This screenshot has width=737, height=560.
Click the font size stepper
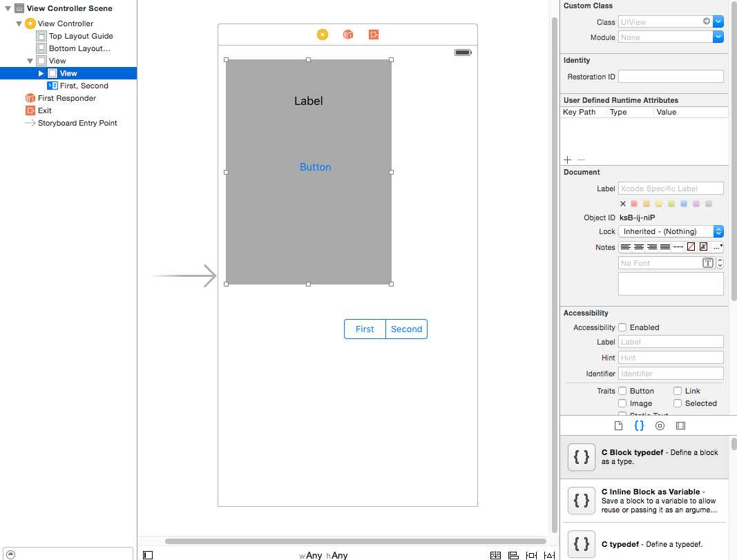click(720, 263)
